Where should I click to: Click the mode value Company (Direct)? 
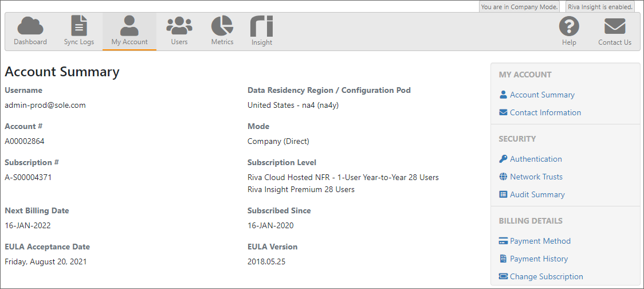point(278,142)
